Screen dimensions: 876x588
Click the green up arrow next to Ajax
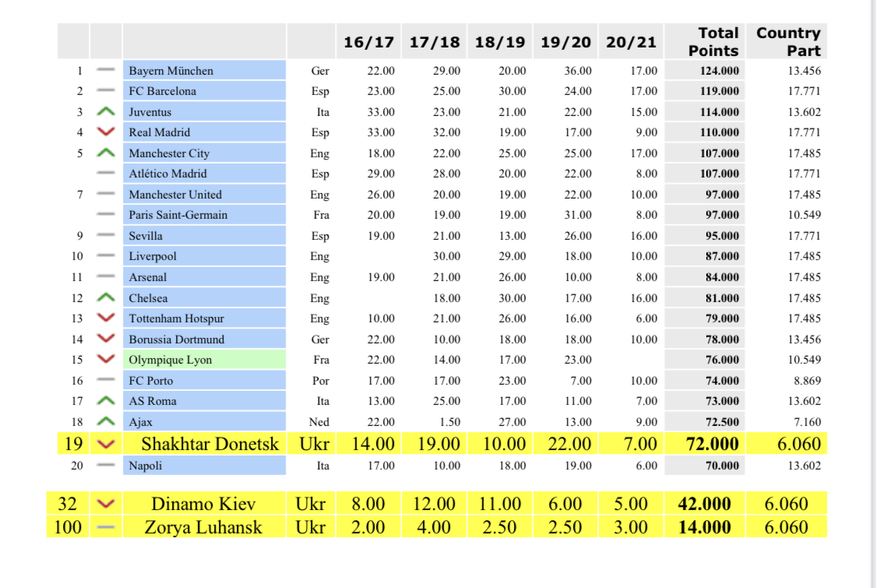106,422
